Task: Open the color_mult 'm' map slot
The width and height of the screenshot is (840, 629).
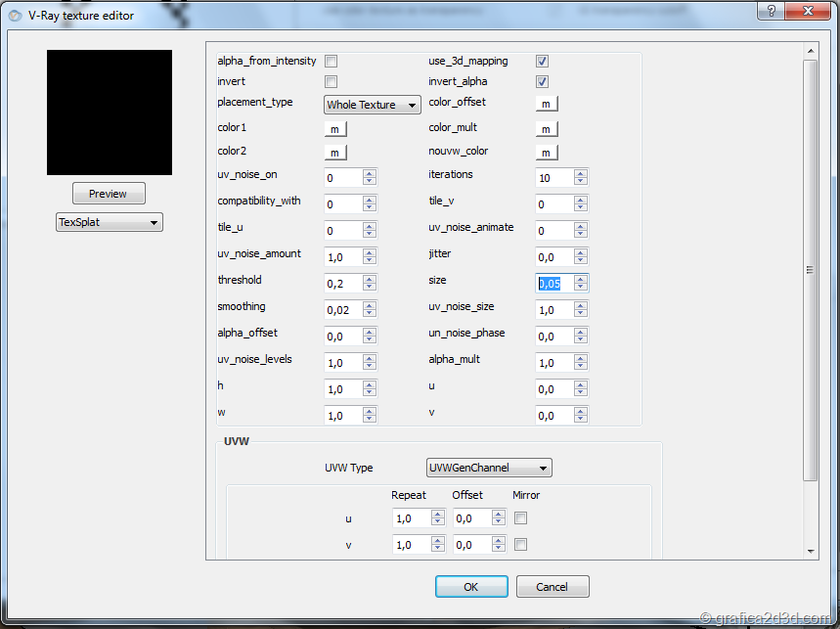Action: point(547,129)
